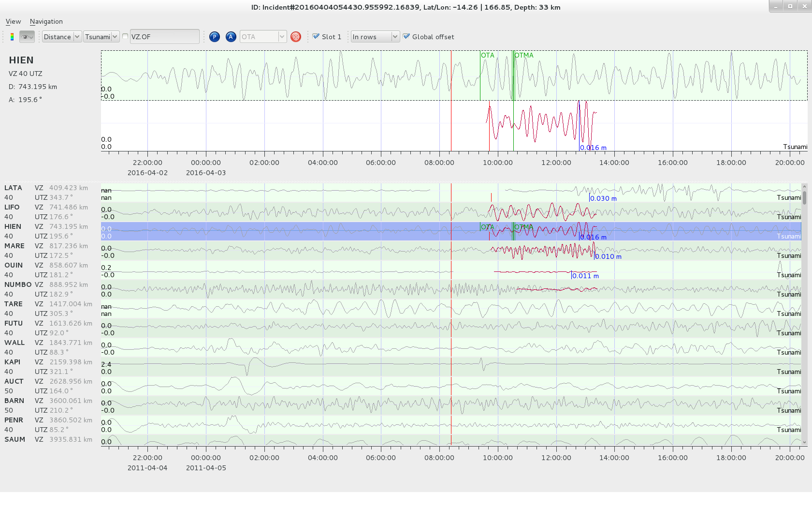Open the Distance sort dropdown

[x=61, y=37]
